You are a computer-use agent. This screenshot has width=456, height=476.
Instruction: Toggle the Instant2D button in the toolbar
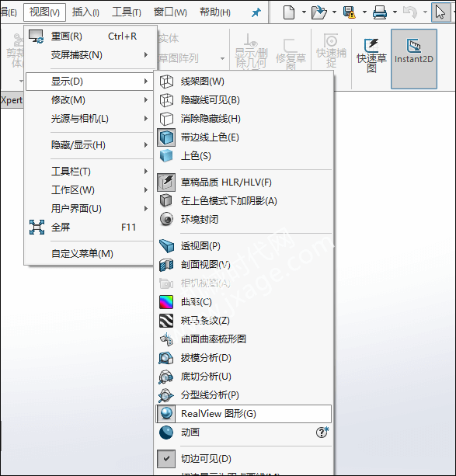[x=414, y=59]
